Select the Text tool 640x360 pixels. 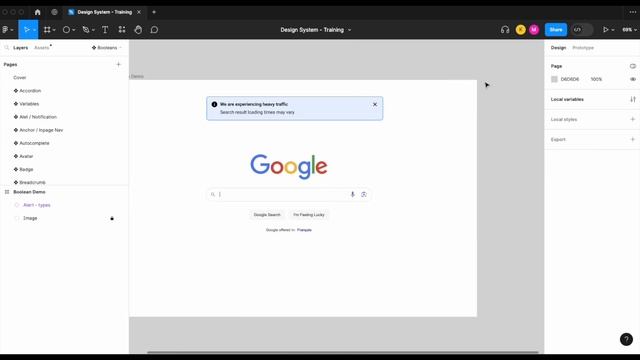tap(105, 30)
